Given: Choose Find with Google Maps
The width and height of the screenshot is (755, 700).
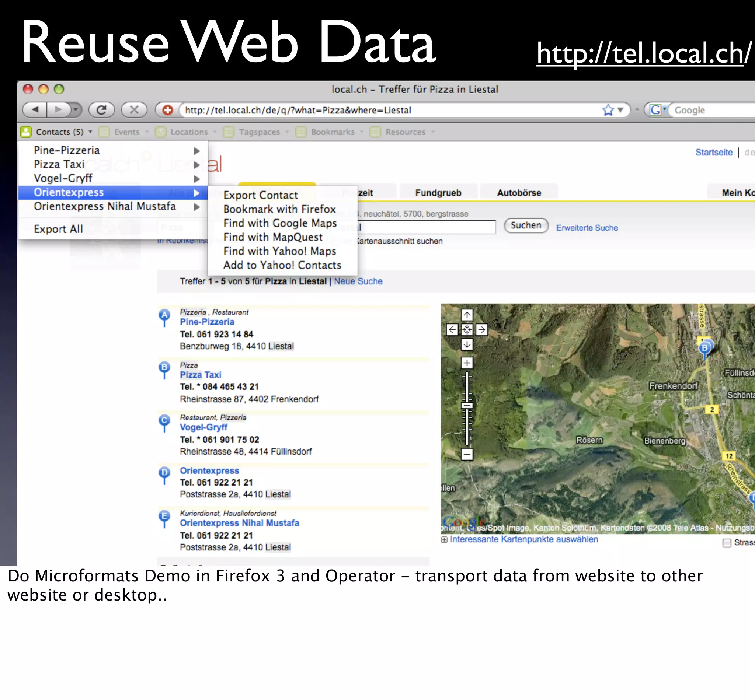Looking at the screenshot, I should pyautogui.click(x=280, y=223).
